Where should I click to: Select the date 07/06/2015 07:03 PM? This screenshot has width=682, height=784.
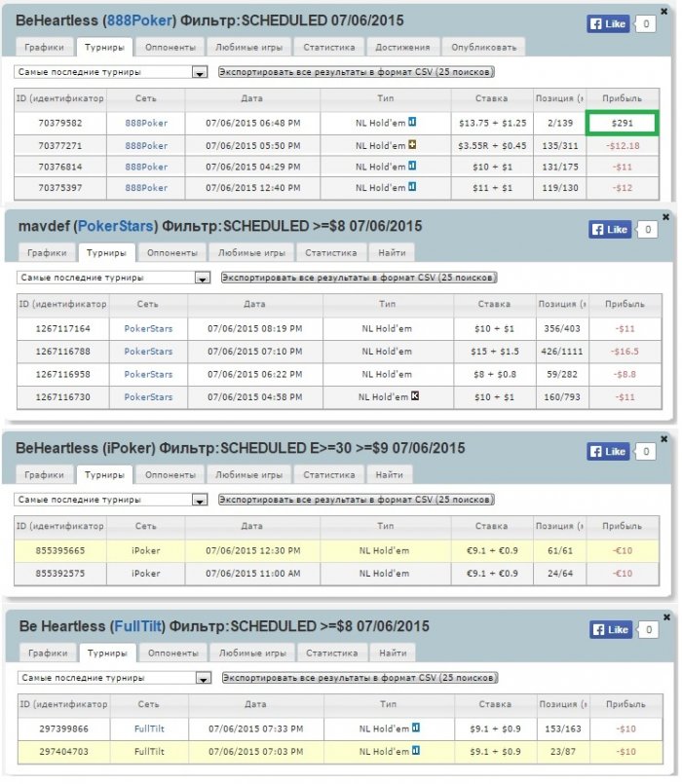click(255, 752)
